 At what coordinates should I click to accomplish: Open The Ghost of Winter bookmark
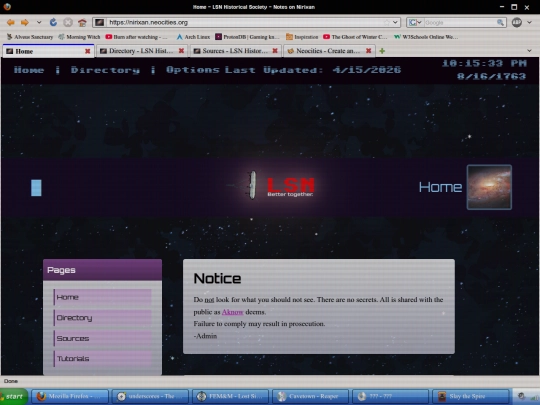[x=355, y=37]
